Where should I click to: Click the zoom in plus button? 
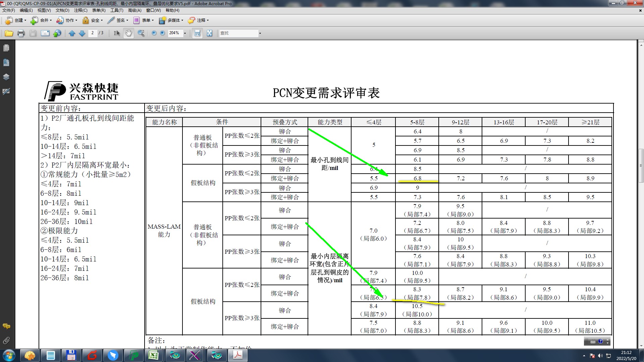coord(163,33)
